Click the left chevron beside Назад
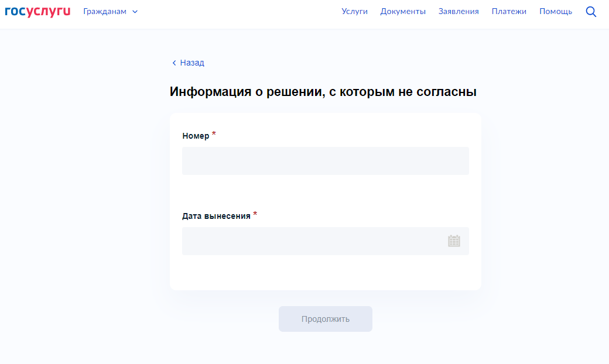The height and width of the screenshot is (364, 609). tap(174, 63)
